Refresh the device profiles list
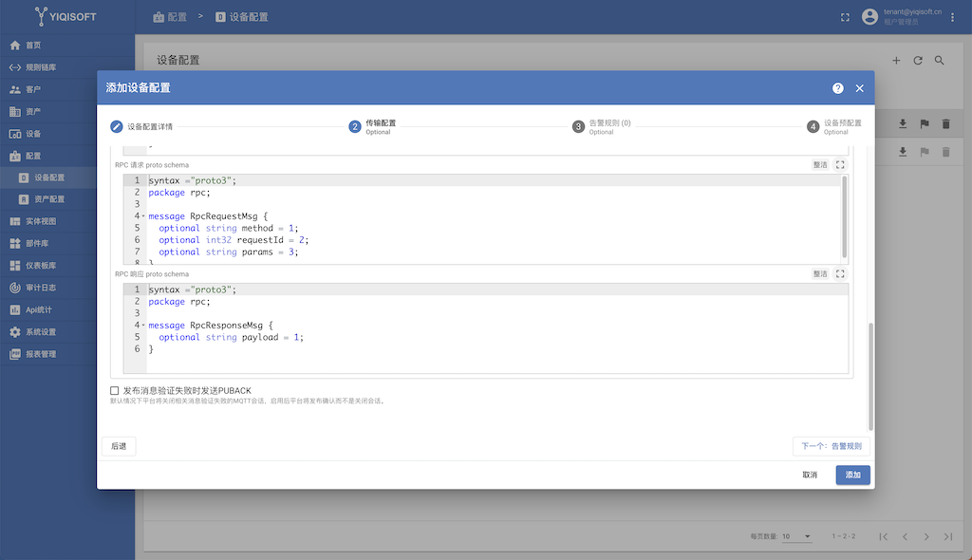 coord(918,60)
